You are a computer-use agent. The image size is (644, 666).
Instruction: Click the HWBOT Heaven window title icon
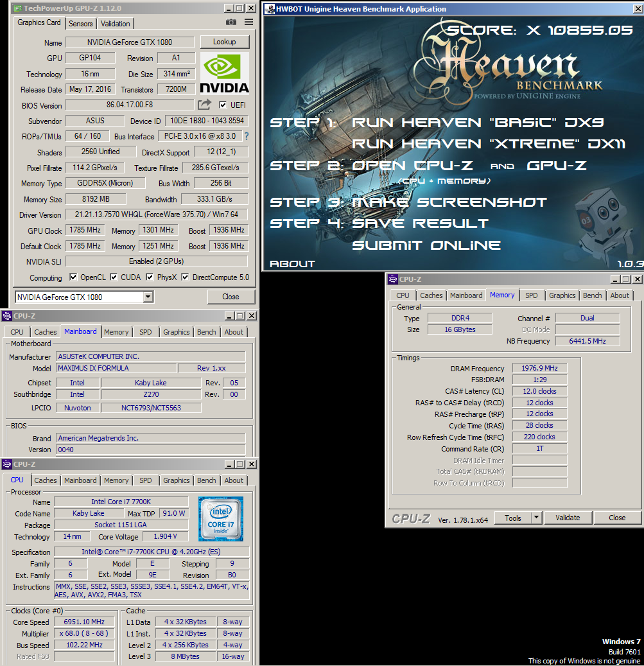point(270,9)
